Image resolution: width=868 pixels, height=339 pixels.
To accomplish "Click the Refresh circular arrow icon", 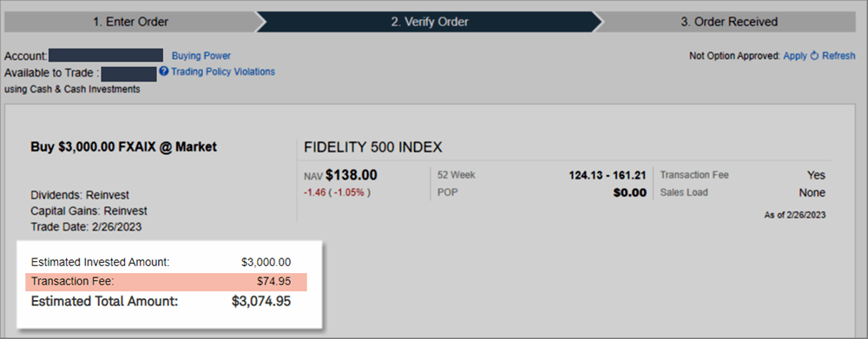I will coord(814,55).
